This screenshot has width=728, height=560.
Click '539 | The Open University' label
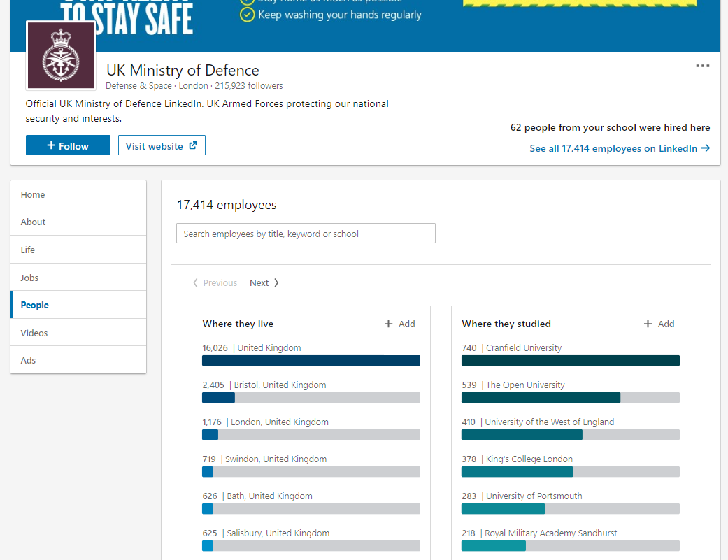(513, 385)
